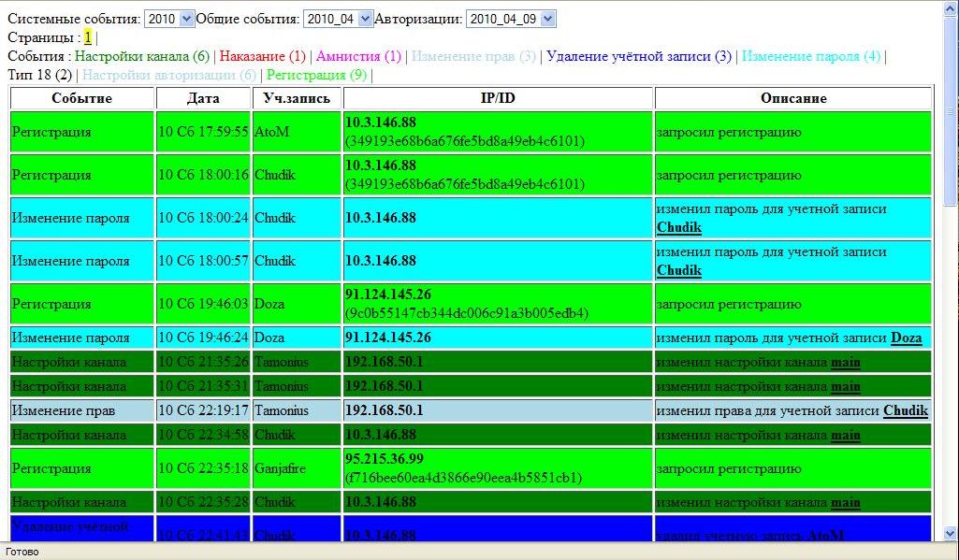The height and width of the screenshot is (560, 959).
Task: Open Doza account link in description
Action: [906, 337]
